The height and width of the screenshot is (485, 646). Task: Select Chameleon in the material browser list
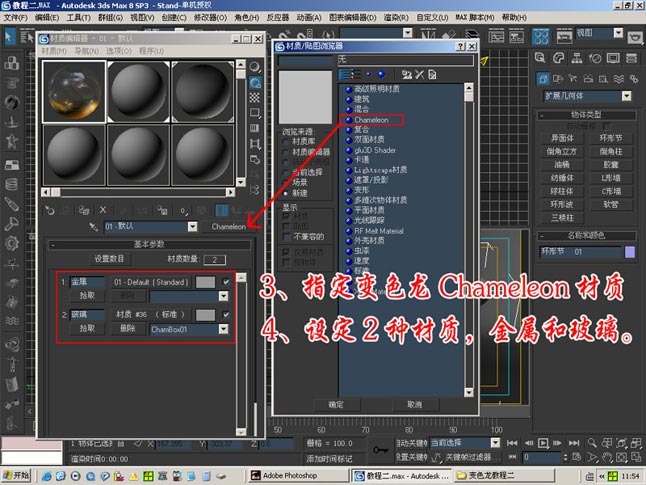pos(371,120)
